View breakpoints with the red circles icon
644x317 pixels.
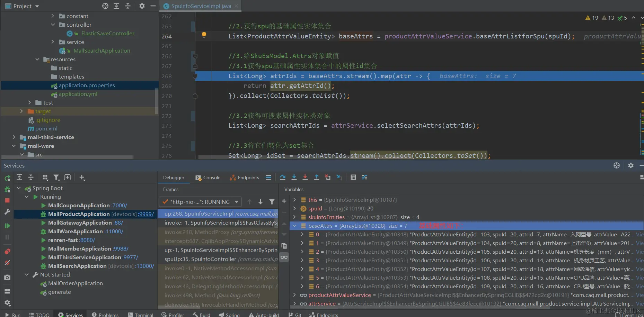coord(7,251)
